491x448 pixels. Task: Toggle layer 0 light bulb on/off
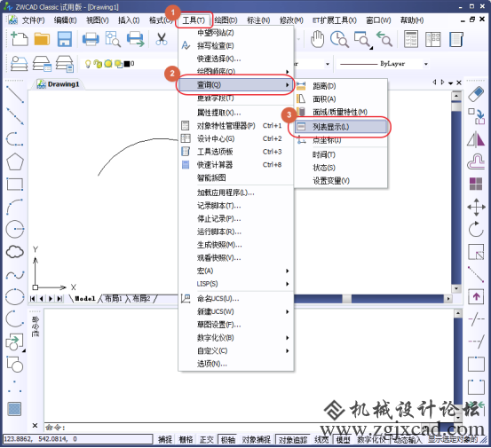[x=88, y=64]
